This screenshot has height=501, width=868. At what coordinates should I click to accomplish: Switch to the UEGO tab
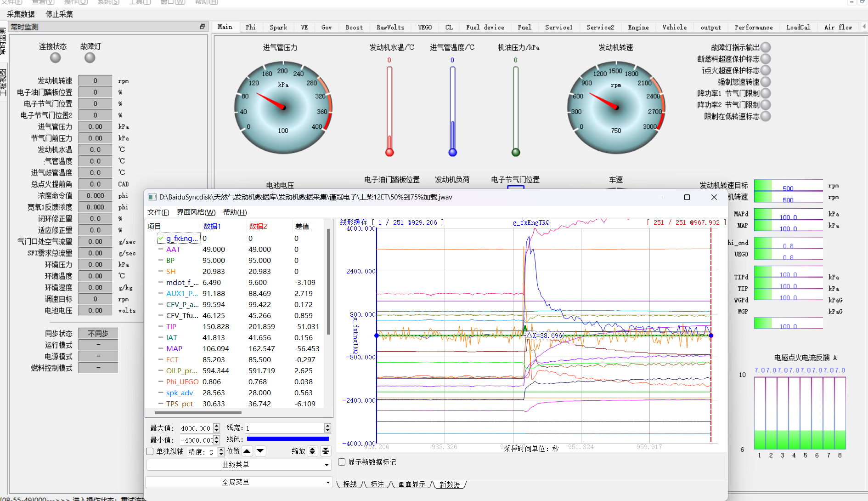425,27
